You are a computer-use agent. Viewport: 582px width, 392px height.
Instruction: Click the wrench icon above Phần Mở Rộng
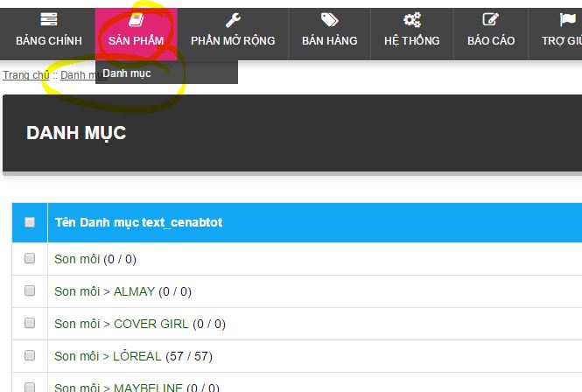pos(233,20)
